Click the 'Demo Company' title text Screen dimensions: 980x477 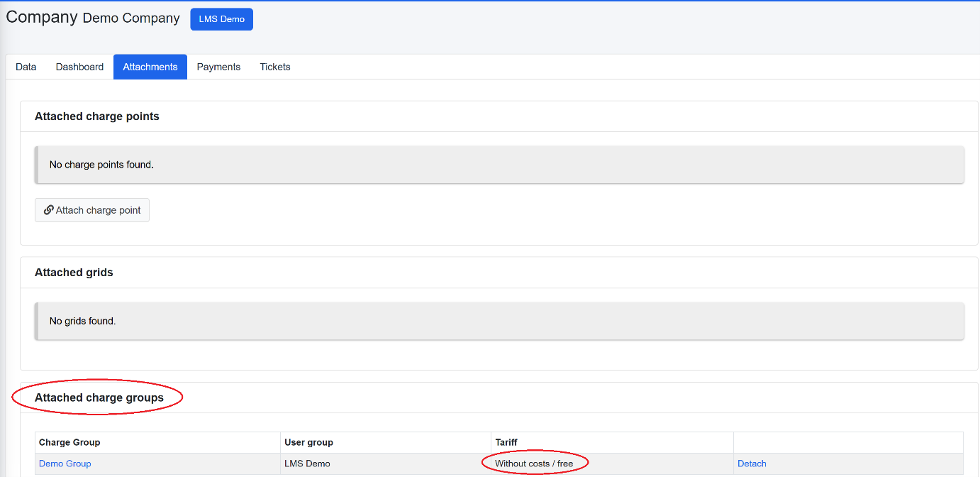coord(131,18)
